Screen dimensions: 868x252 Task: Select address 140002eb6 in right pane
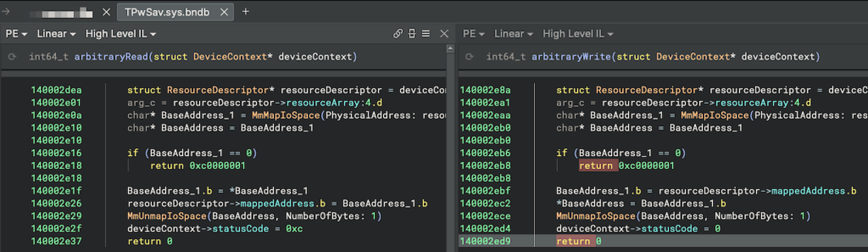click(x=485, y=153)
